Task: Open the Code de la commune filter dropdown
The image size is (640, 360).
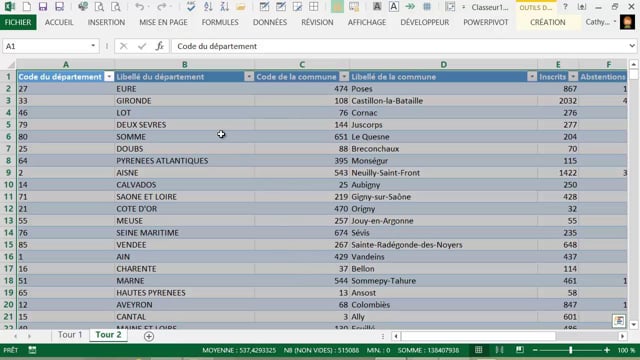Action: [x=344, y=77]
